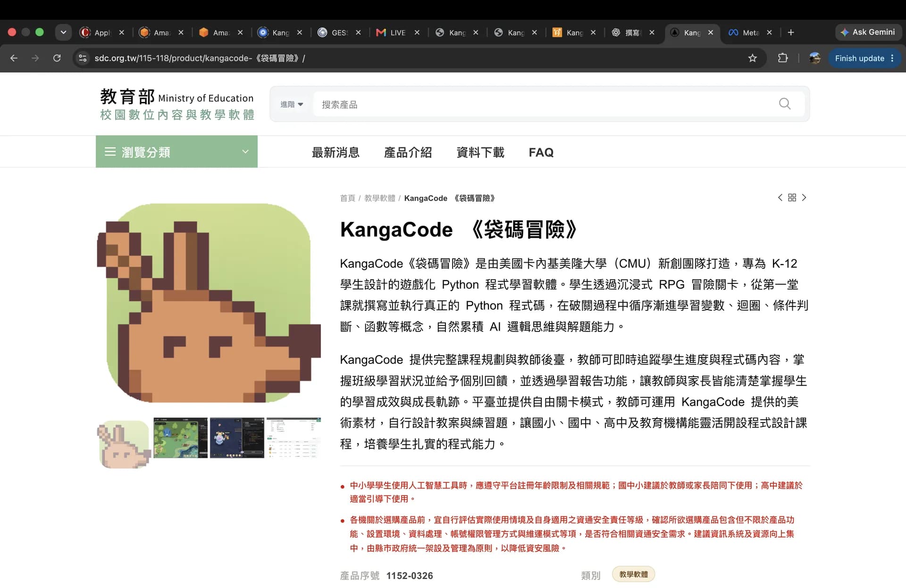The image size is (906, 588).
Task: Open a new browser tab
Action: tap(791, 32)
